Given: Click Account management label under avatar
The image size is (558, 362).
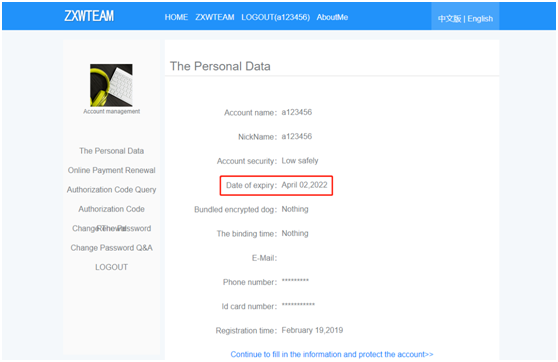Looking at the screenshot, I should point(111,111).
